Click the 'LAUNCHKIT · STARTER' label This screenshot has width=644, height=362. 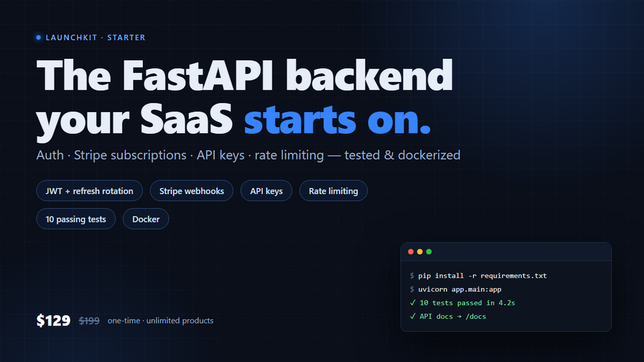(x=95, y=37)
